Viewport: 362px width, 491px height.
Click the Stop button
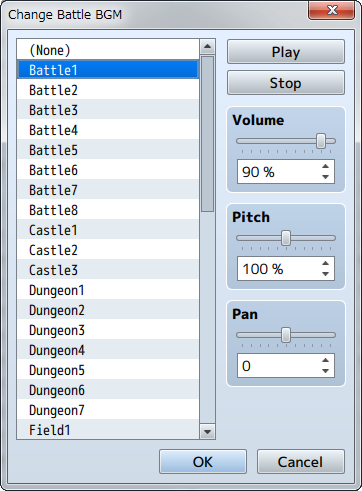286,83
